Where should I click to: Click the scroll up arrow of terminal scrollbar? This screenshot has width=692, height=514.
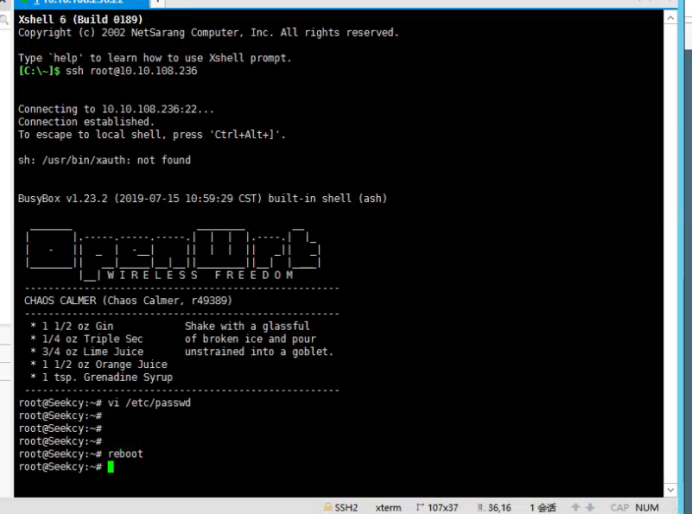point(670,18)
